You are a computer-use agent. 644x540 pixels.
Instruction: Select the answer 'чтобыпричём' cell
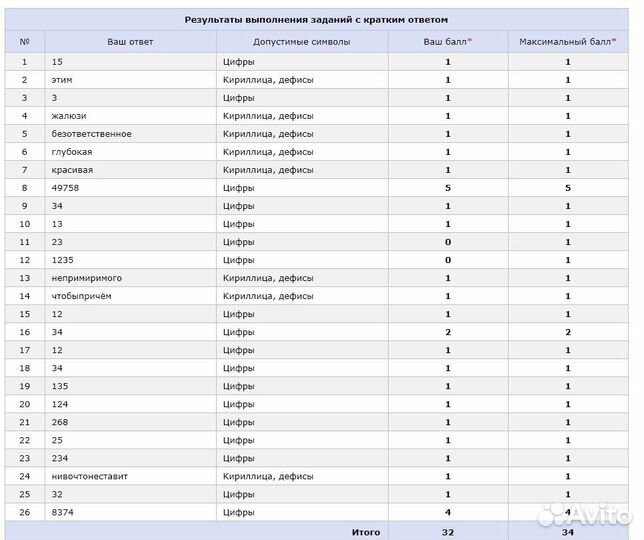pos(82,296)
